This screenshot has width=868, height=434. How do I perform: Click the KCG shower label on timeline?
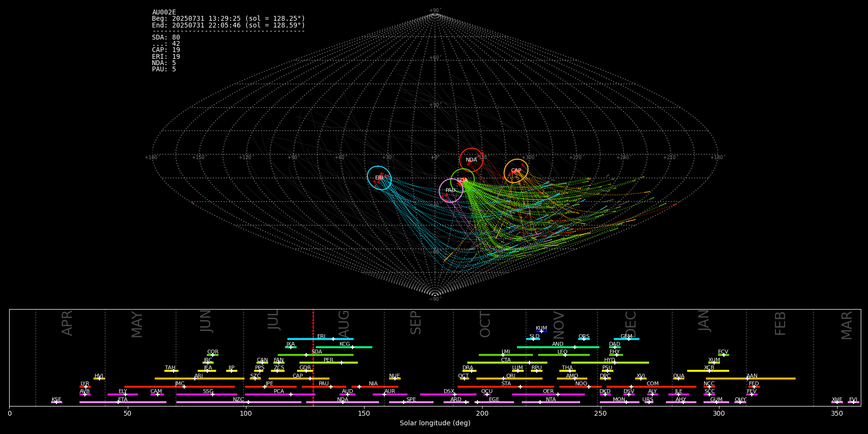345,344
